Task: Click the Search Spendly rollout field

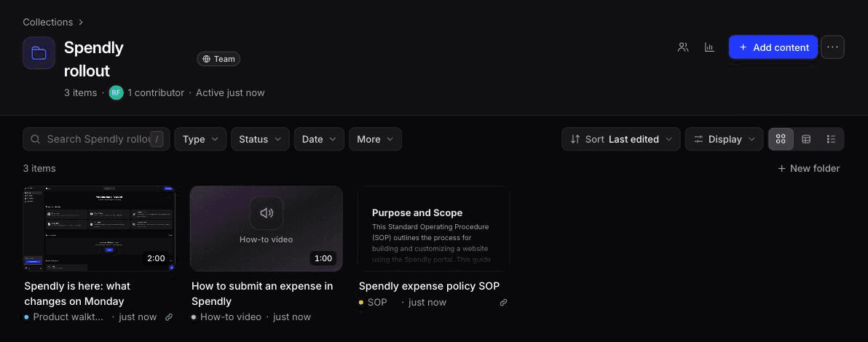Action: pos(96,139)
